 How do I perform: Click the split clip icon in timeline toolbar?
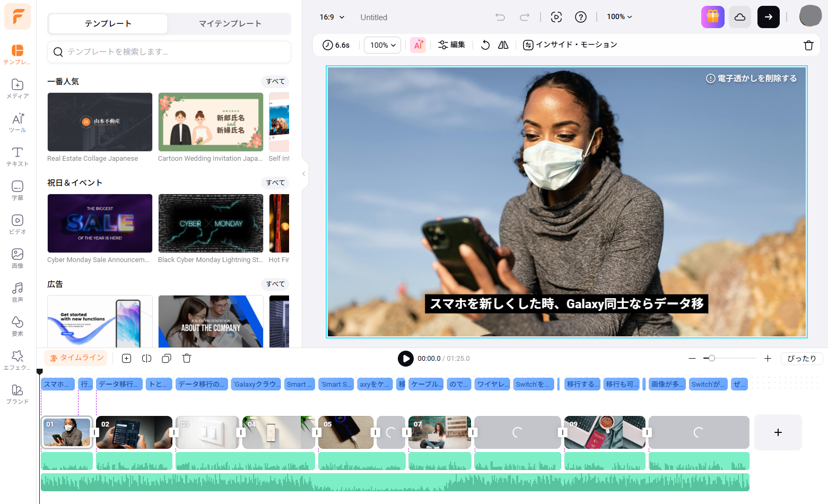147,359
